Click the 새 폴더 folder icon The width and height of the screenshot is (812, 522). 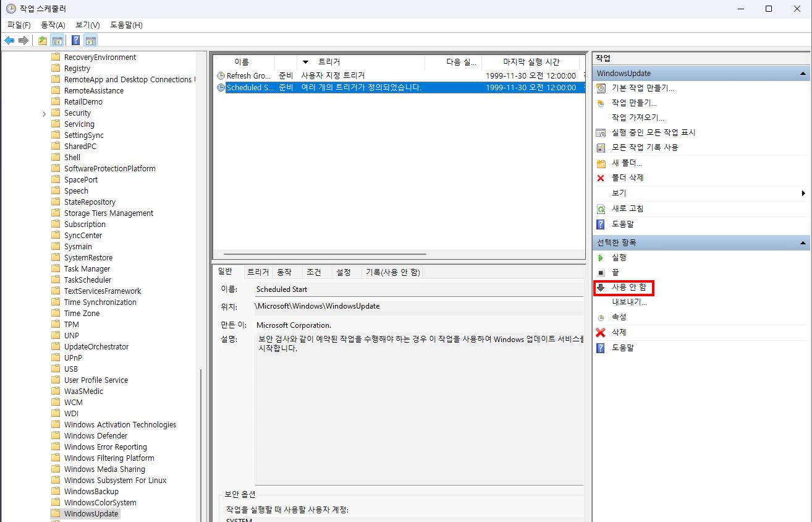pyautogui.click(x=601, y=163)
